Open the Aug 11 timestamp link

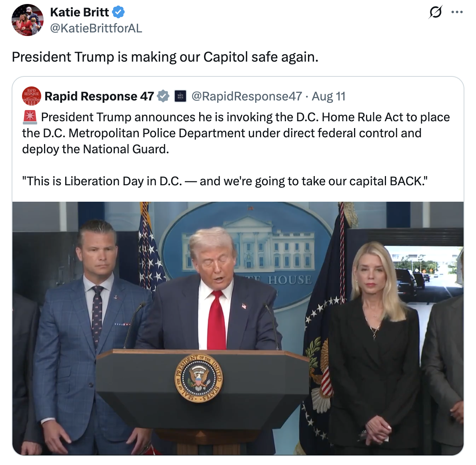click(329, 96)
